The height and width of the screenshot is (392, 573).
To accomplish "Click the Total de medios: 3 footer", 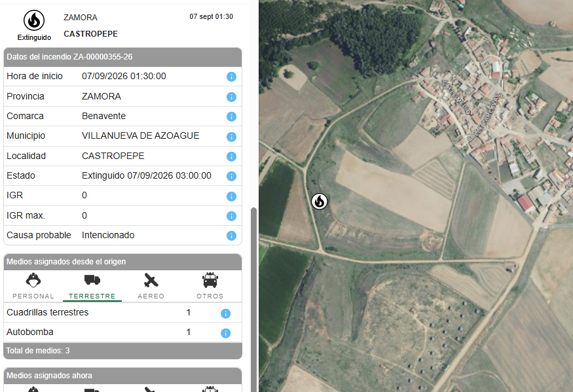I will coord(123,351).
